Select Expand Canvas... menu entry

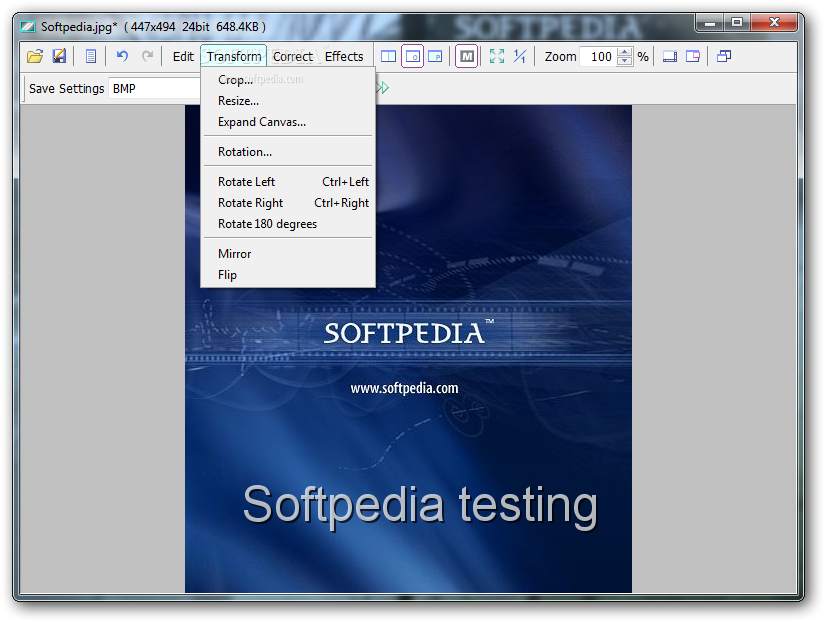(x=288, y=122)
